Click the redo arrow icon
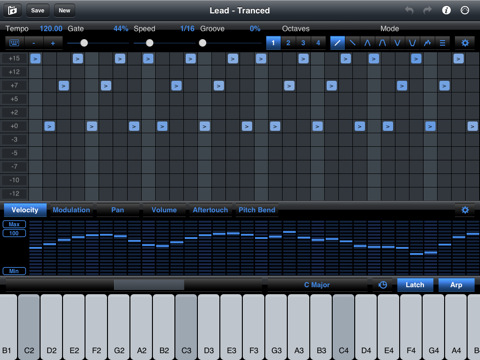Viewport: 480px width, 360px height. tap(427, 10)
